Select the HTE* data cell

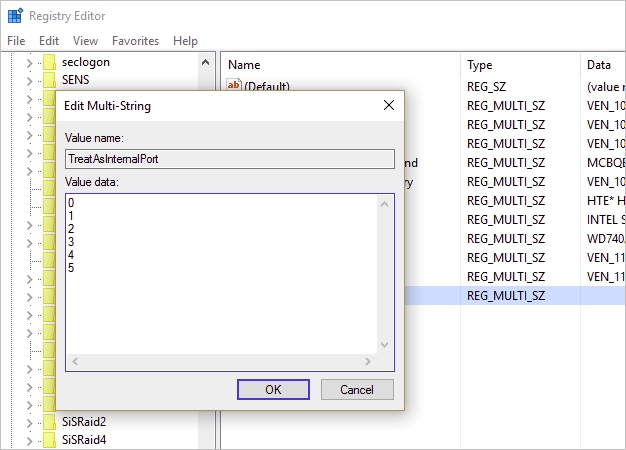606,200
